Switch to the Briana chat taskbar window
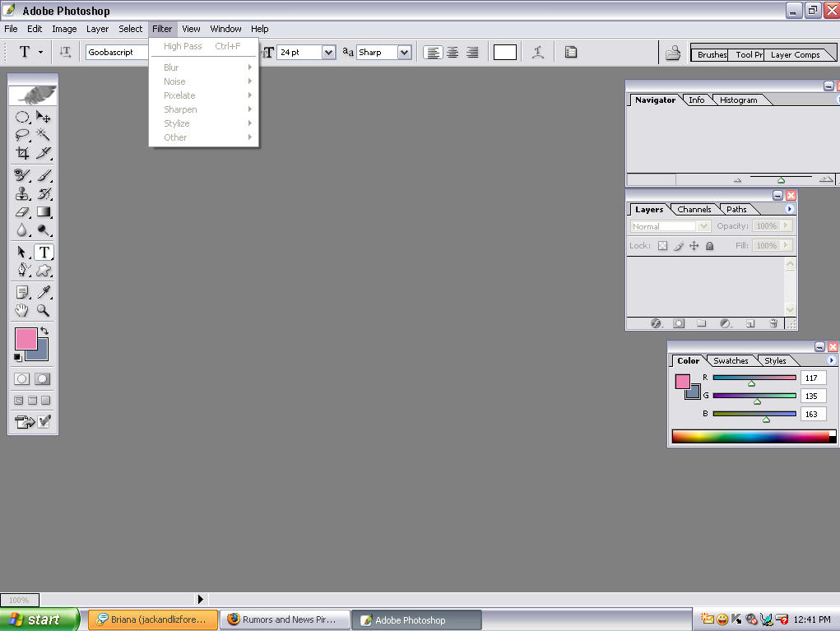The image size is (840, 631). (x=153, y=619)
